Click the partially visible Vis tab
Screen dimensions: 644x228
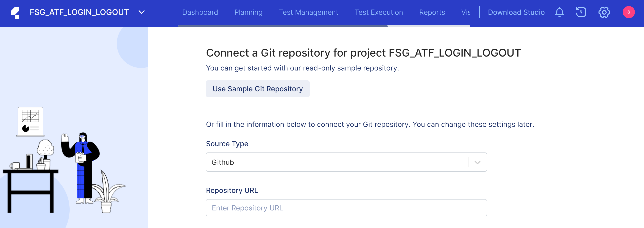[x=465, y=12]
